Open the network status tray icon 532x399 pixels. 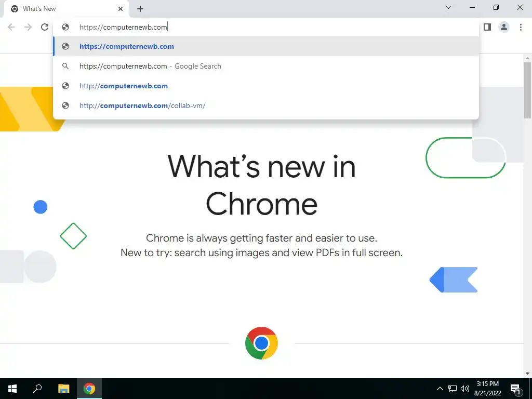tap(453, 389)
